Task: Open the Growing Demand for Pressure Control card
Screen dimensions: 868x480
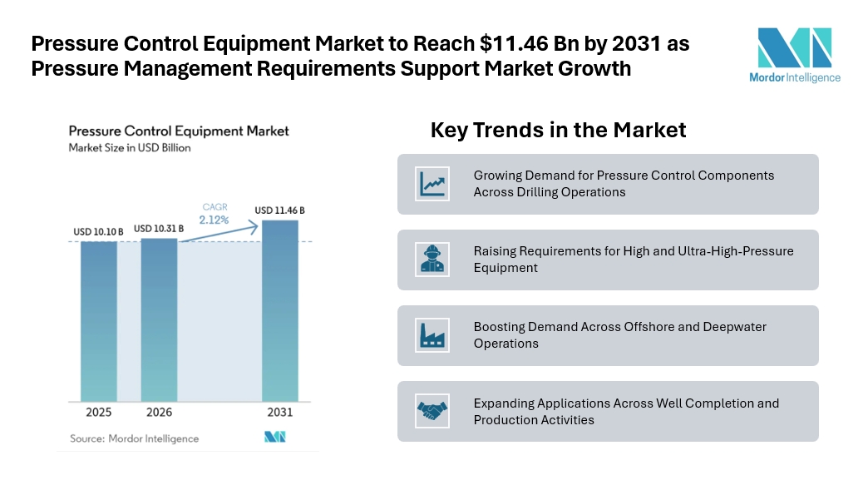Action: (608, 185)
